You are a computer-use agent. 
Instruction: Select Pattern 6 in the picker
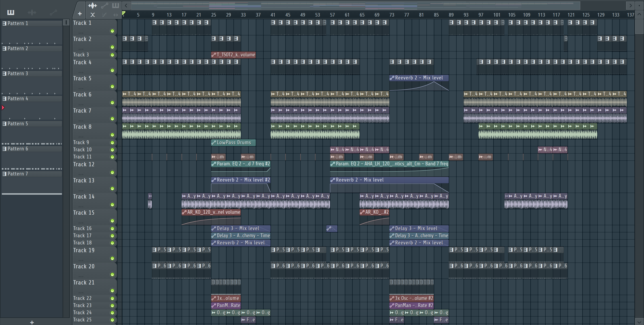coord(32,149)
